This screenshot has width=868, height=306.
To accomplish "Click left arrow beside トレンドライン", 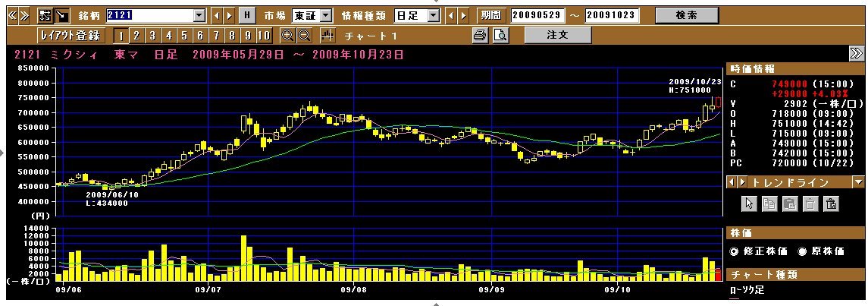I will (732, 181).
